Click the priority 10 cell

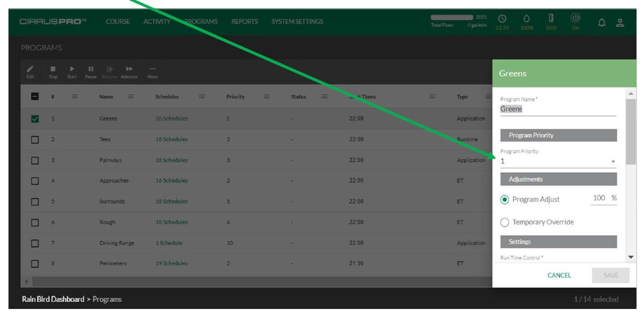click(230, 243)
